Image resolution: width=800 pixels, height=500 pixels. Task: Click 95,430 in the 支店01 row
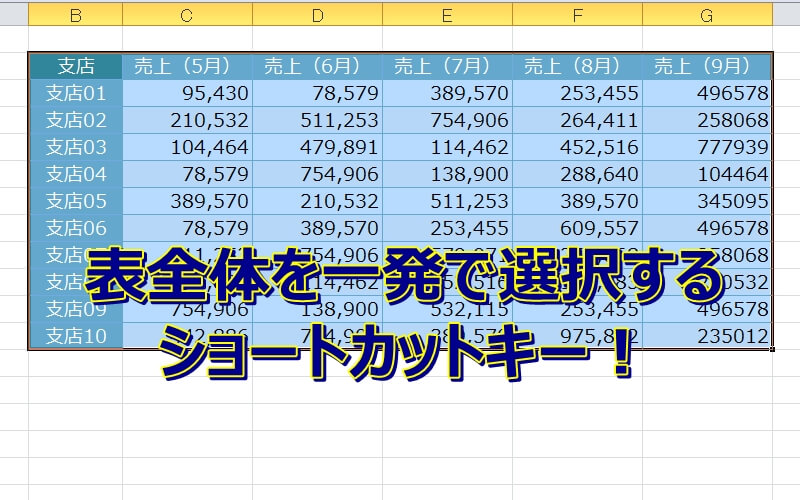[x=187, y=93]
